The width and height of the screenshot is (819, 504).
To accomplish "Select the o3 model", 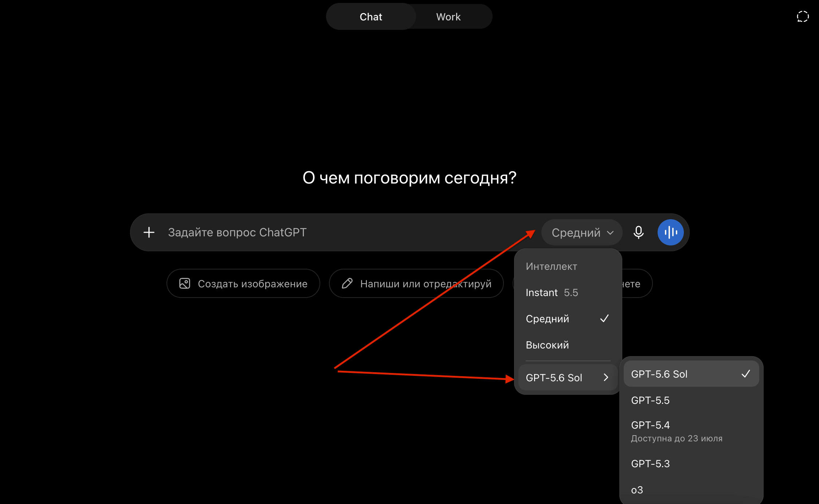I will tap(691, 490).
